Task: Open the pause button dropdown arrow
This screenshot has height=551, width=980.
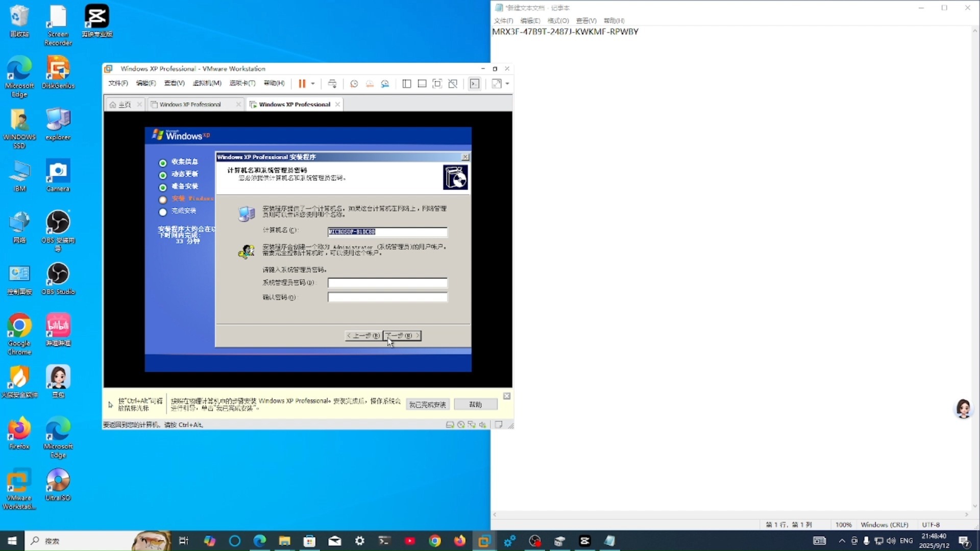Action: [x=312, y=83]
